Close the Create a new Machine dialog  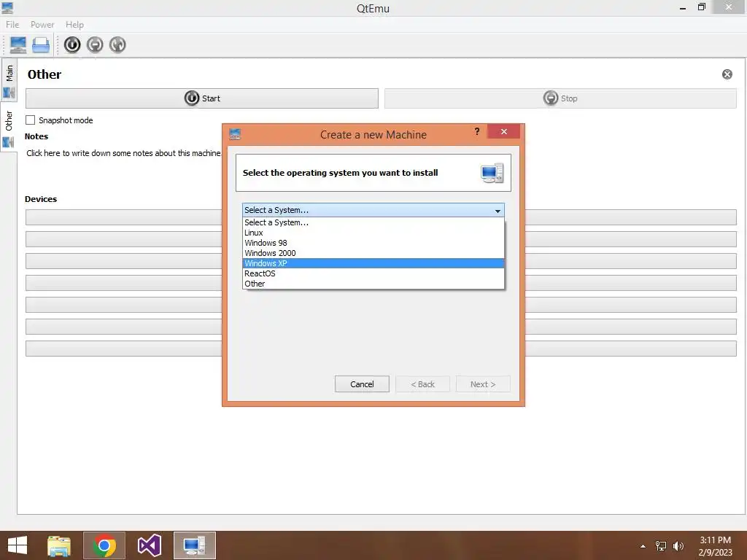(503, 131)
